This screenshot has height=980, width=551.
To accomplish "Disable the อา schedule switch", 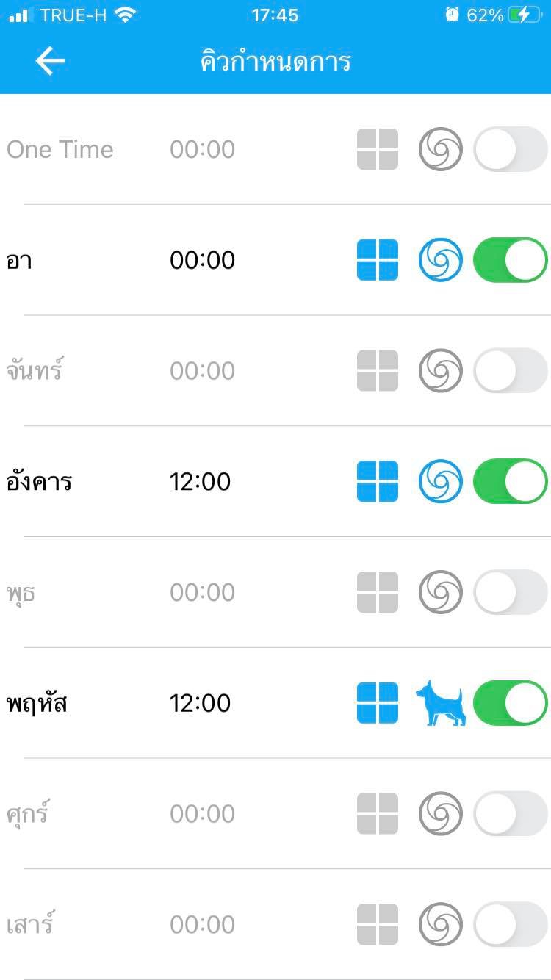I will [511, 260].
